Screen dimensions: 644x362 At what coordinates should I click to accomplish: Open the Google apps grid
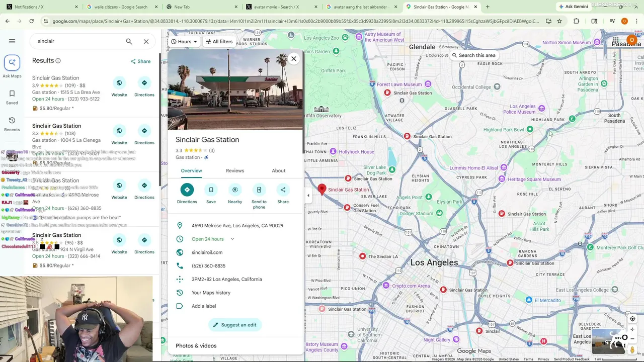tap(615, 40)
